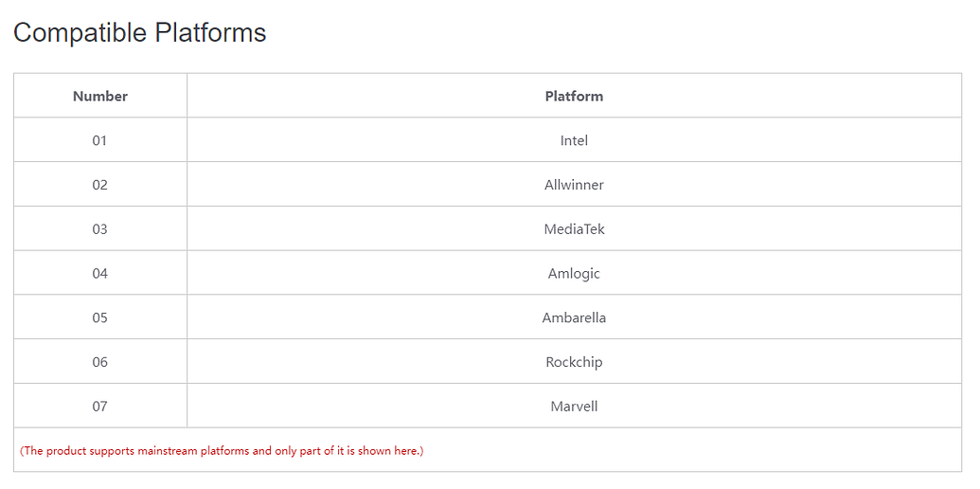Viewport: 980px width, 489px height.
Task: Click the Platform column header
Action: coord(574,96)
